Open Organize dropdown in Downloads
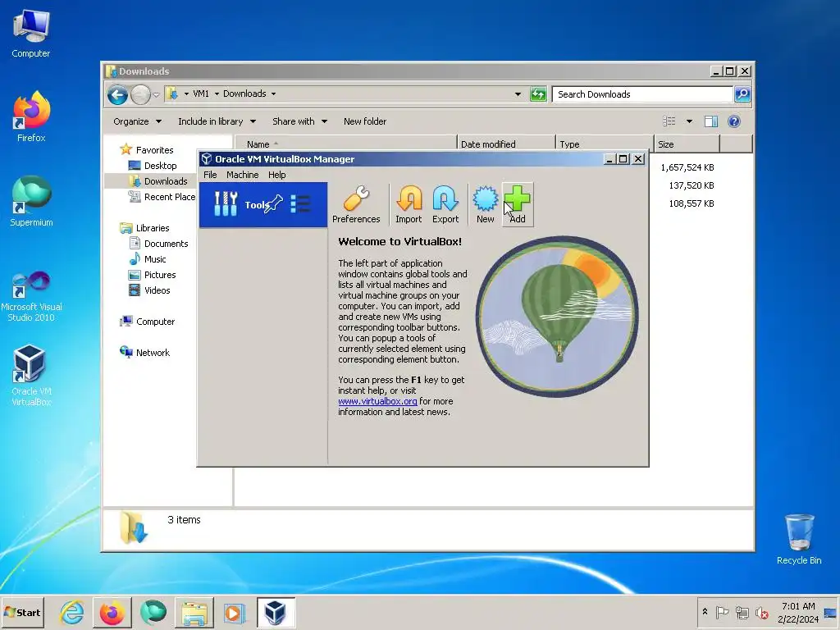The width and height of the screenshot is (840, 630). pyautogui.click(x=137, y=121)
